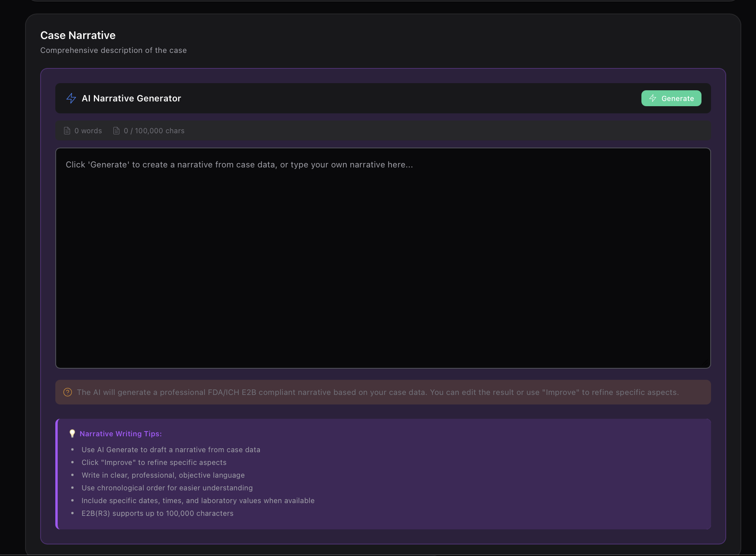Click the 'Narrative Writing Tips:' heading

121,434
